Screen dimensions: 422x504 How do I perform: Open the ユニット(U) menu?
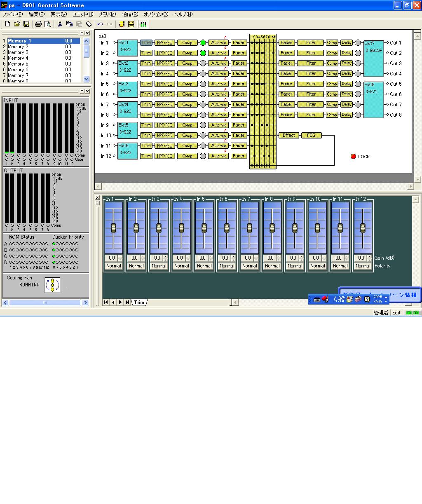coord(83,14)
